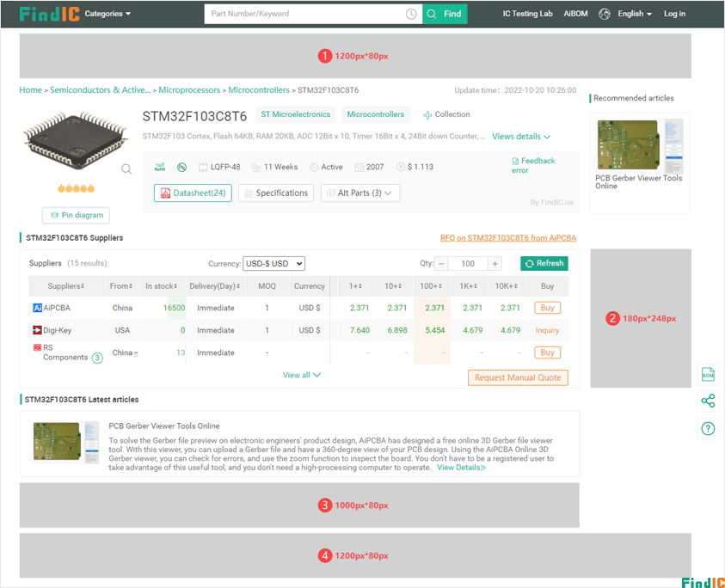Go to Home breadcrumb
Image resolution: width=725 pixels, height=588 pixels.
(x=30, y=90)
